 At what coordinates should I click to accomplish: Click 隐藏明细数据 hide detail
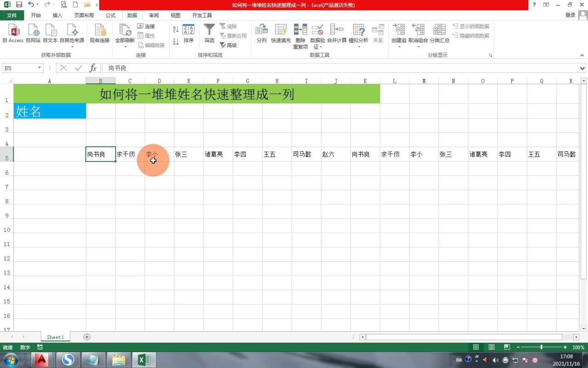click(x=471, y=35)
